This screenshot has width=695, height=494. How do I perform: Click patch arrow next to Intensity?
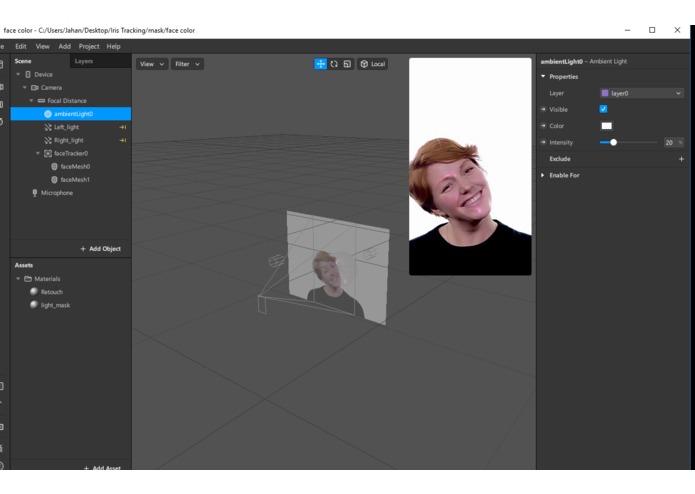[x=543, y=142]
